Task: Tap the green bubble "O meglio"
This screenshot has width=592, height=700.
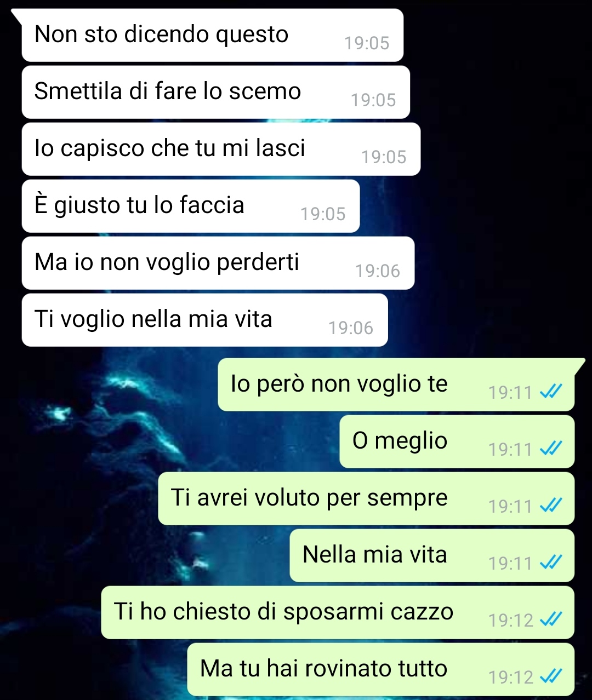Action: 457,441
